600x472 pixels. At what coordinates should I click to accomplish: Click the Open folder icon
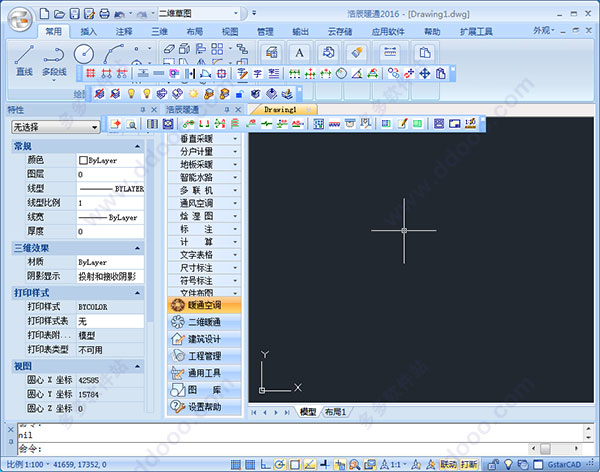point(59,14)
